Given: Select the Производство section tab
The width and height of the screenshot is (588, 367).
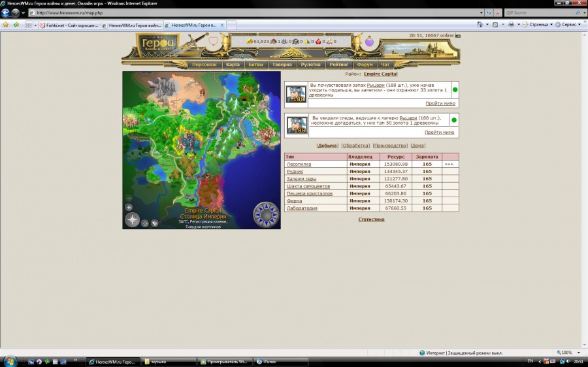Looking at the screenshot, I should tap(390, 146).
